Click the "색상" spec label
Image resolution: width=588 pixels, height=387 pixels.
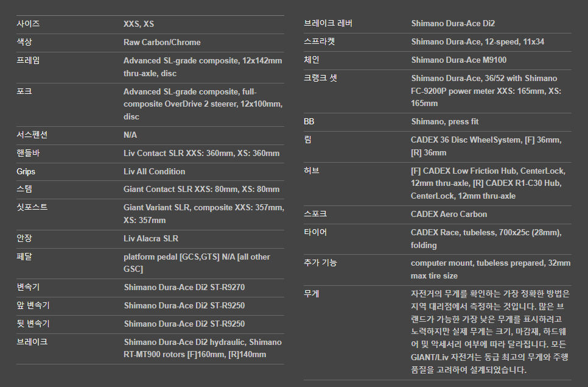pyautogui.click(x=24, y=42)
